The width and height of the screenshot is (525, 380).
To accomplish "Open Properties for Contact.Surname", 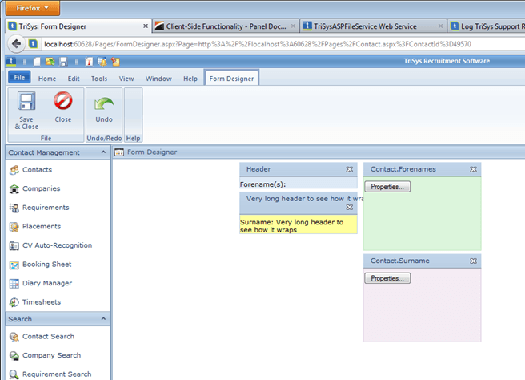I will tap(387, 278).
